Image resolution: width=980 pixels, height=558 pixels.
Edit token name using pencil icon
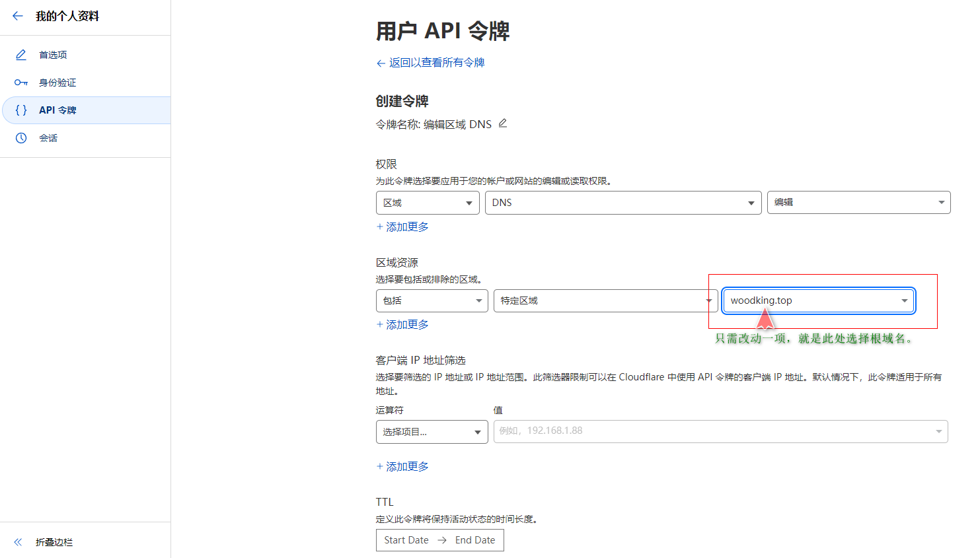pos(503,123)
